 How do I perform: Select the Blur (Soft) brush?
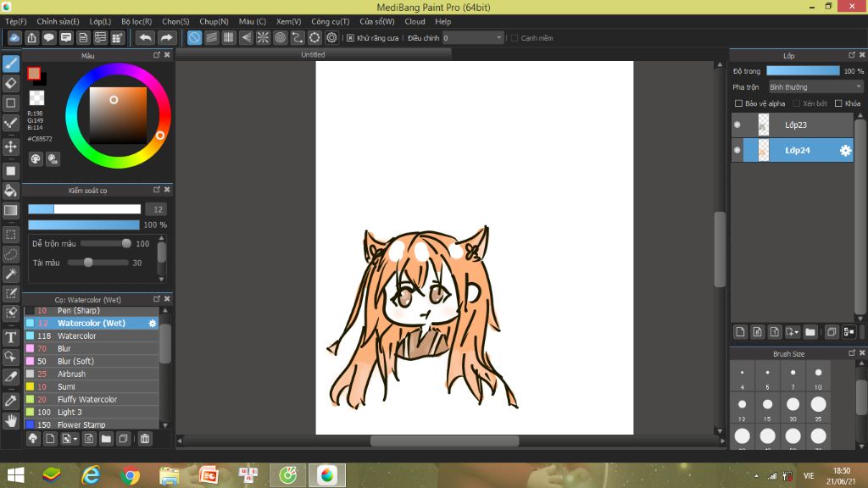(92, 361)
